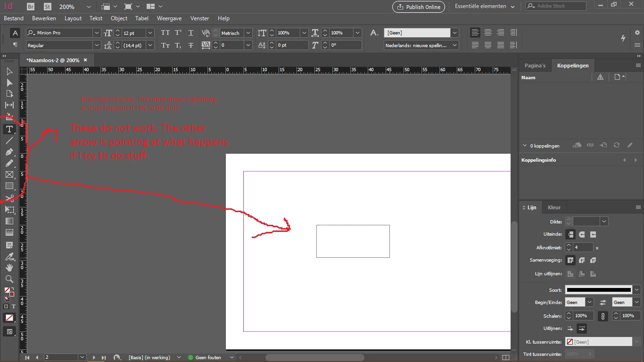Click the Geen fouten preflight status
644x362 pixels.
(208, 358)
